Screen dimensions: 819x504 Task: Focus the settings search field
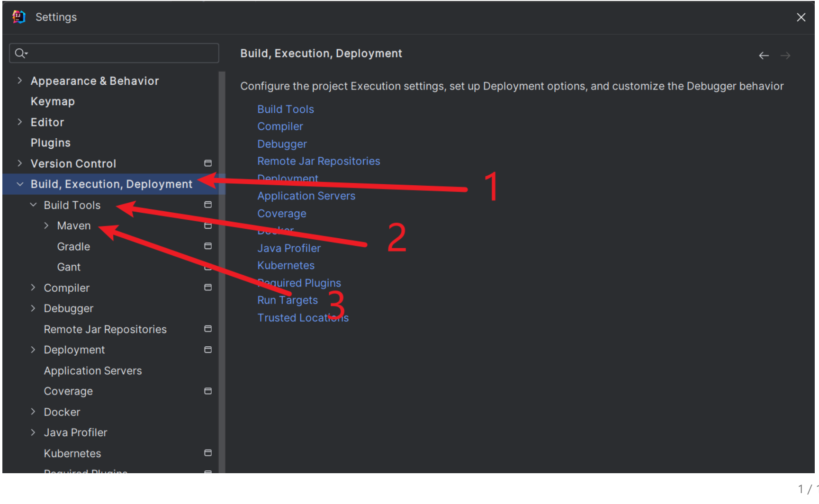tap(114, 53)
